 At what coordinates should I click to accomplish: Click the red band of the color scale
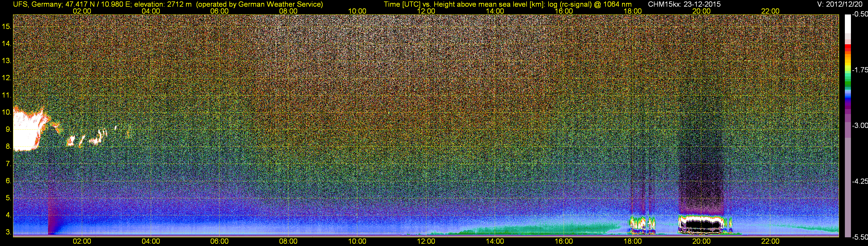[x=848, y=48]
